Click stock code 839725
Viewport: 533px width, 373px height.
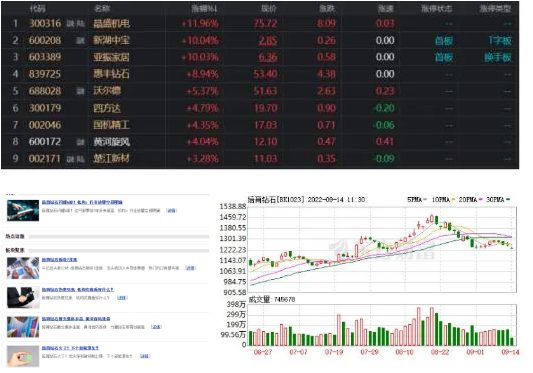click(45, 74)
